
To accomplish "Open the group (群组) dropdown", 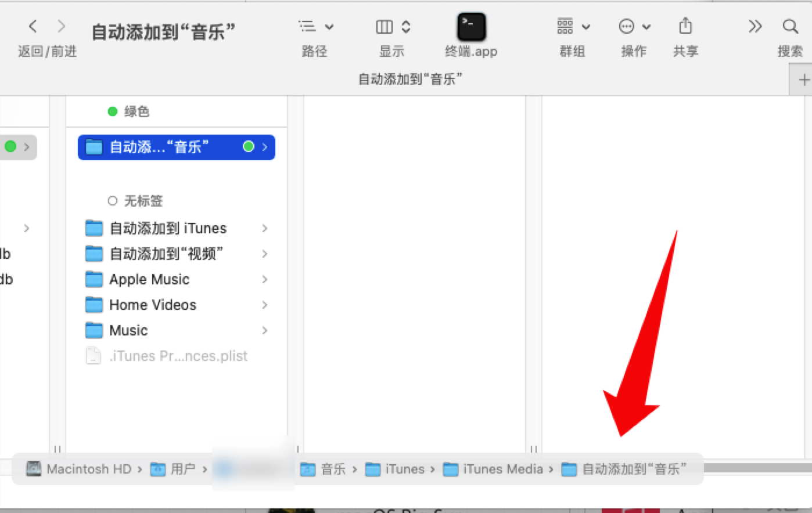I will pyautogui.click(x=573, y=27).
